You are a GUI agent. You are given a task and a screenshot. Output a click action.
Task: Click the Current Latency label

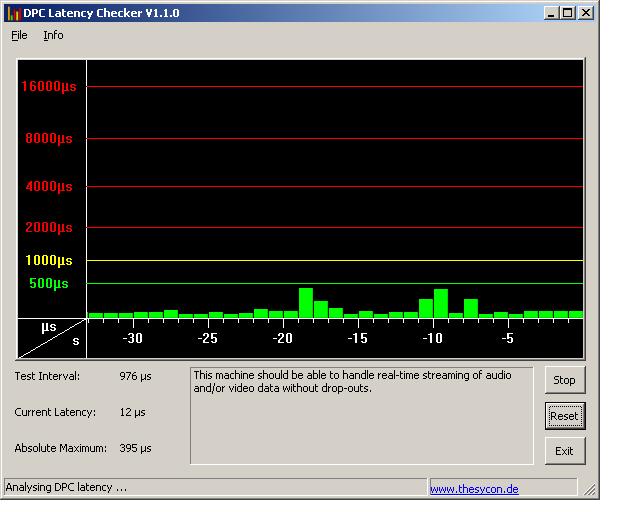(x=56, y=412)
